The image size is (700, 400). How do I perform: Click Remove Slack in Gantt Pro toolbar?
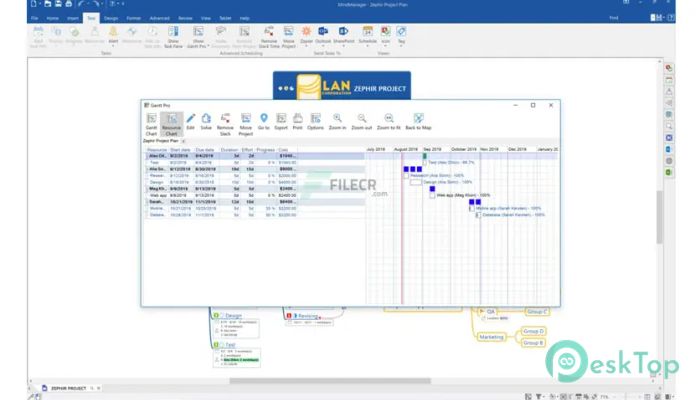pos(225,124)
